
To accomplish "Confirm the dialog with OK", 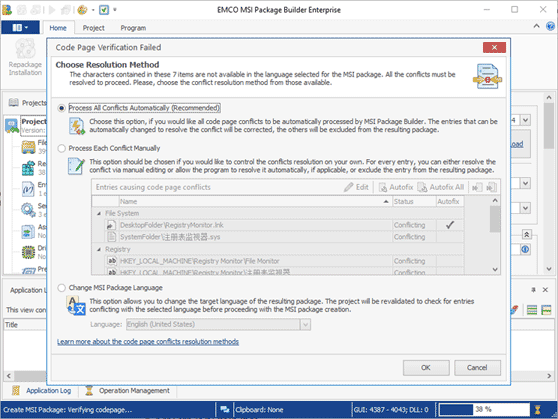I will coord(426,368).
